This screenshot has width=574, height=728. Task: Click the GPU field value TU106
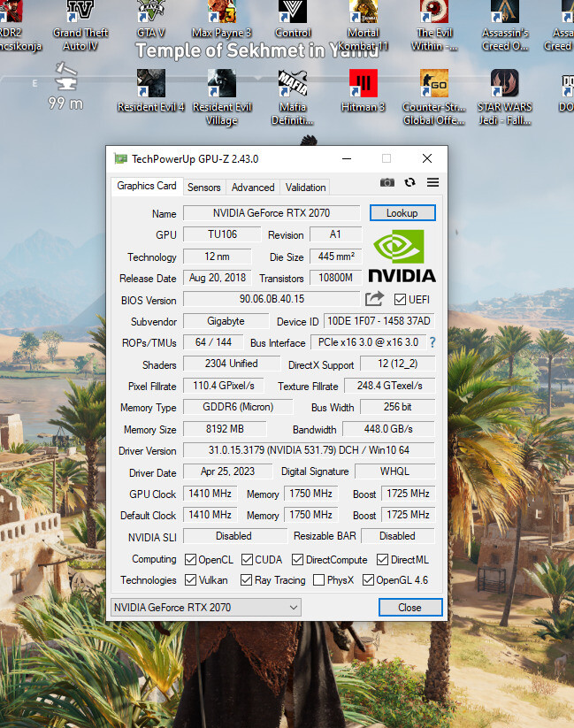222,234
